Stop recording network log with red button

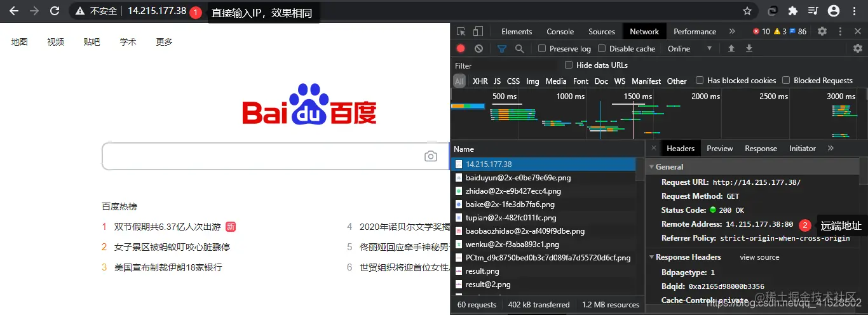tap(461, 48)
